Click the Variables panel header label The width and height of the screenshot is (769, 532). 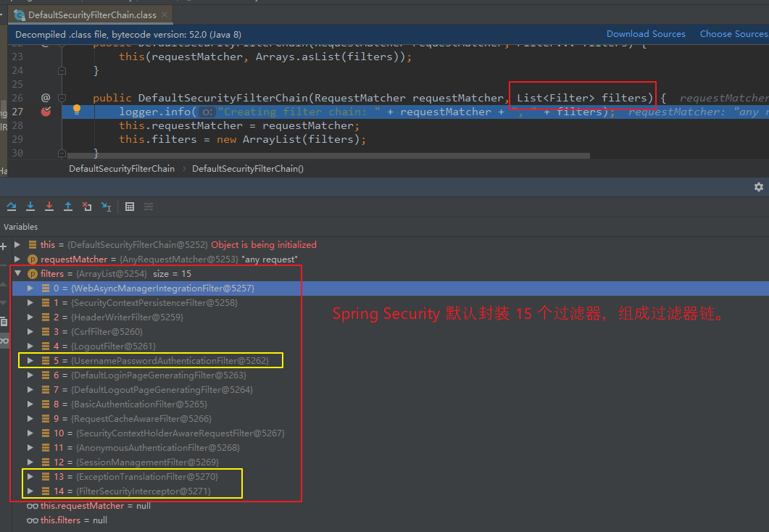[20, 227]
